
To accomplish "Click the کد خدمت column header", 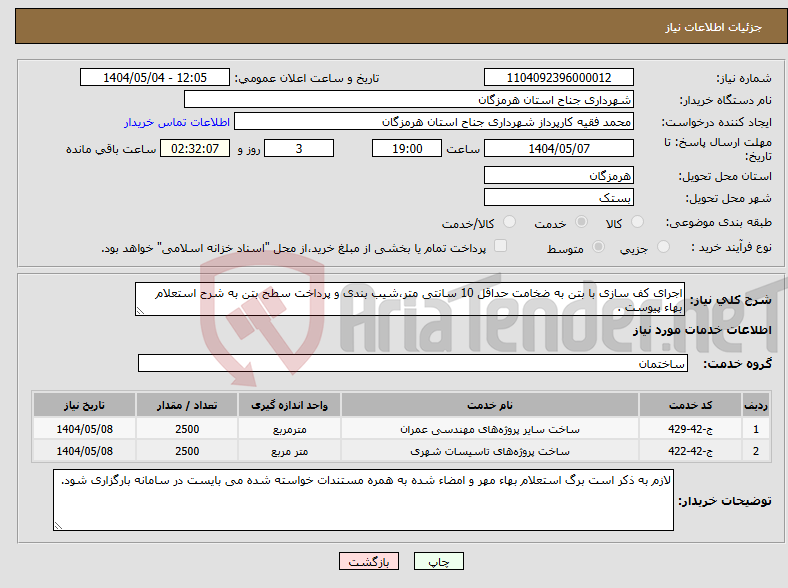I will click(691, 405).
